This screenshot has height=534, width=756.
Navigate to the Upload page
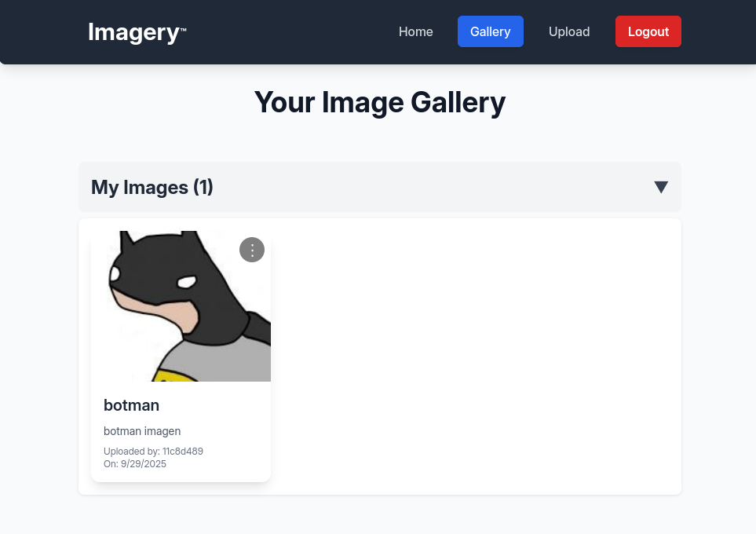[568, 31]
